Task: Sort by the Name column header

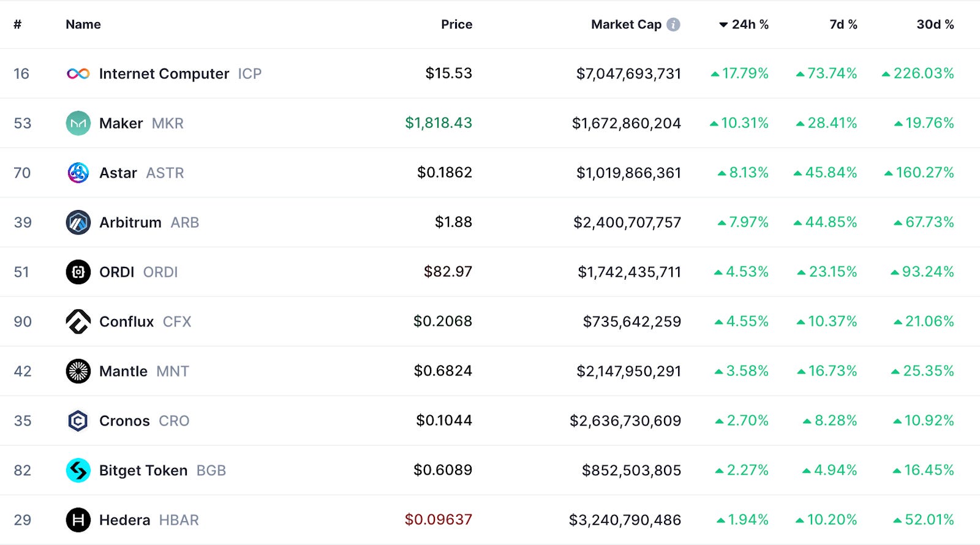Action: (83, 24)
